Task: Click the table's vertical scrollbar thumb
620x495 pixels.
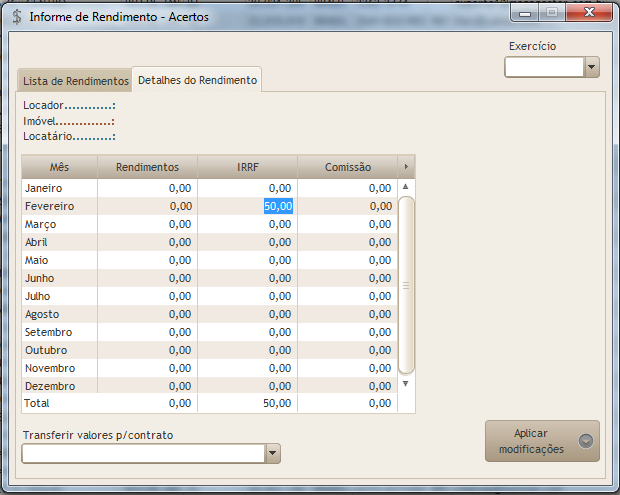Action: click(406, 285)
